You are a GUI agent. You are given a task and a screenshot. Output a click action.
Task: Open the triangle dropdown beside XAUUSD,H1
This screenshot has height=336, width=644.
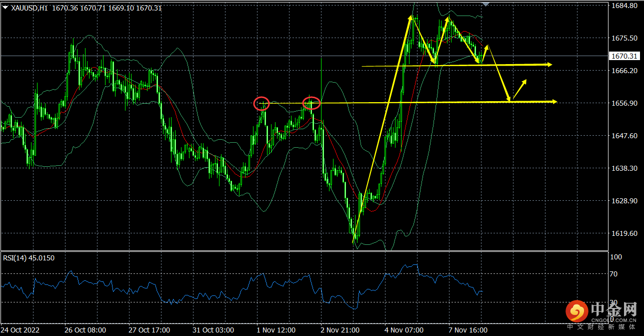(5, 8)
